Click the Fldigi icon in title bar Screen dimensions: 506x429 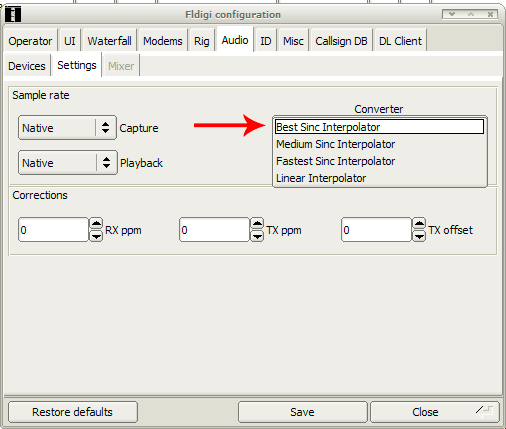coord(13,14)
